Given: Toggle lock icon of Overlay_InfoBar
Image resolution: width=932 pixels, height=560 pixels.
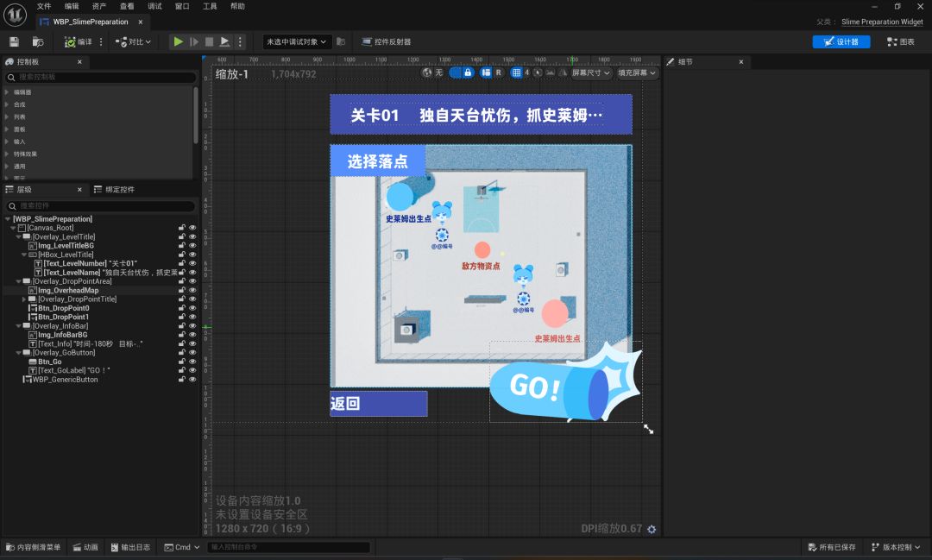Looking at the screenshot, I should [182, 326].
